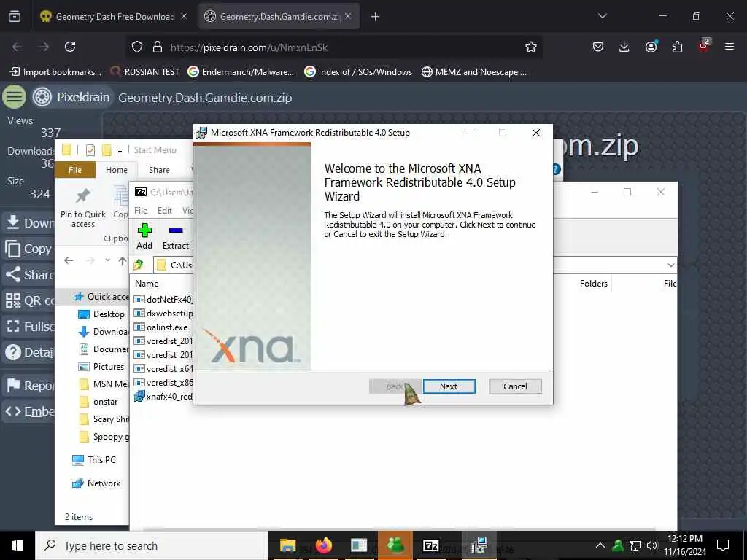The width and height of the screenshot is (747, 560).
Task: Select the onstar folder in Explorer
Action: (x=98, y=402)
